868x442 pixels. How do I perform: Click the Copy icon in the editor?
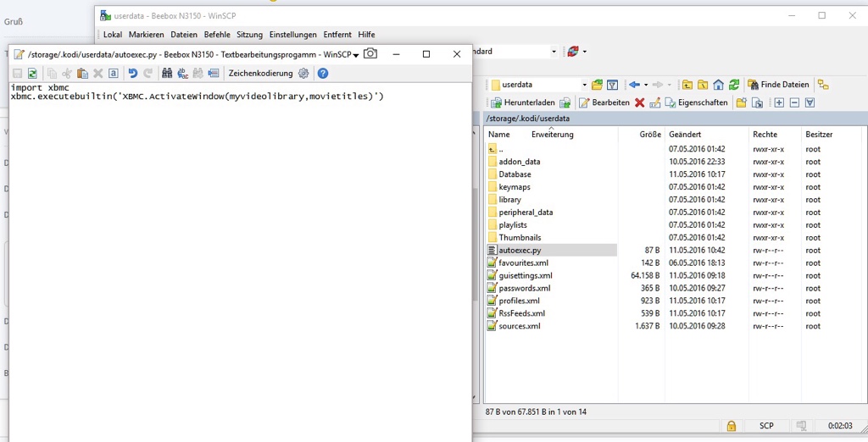point(52,73)
